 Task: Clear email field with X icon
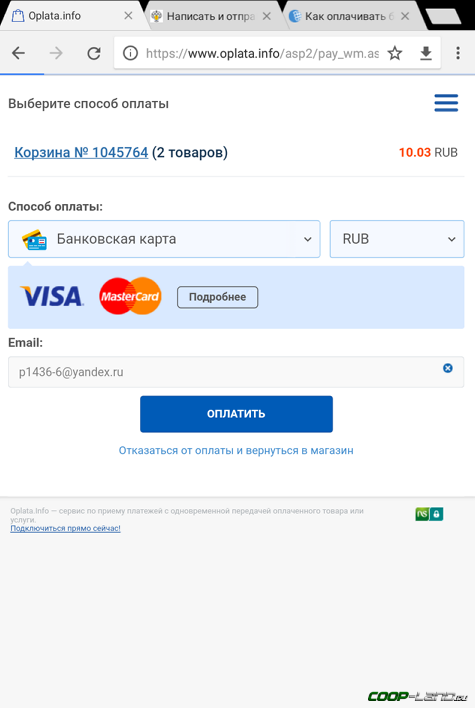[447, 368]
